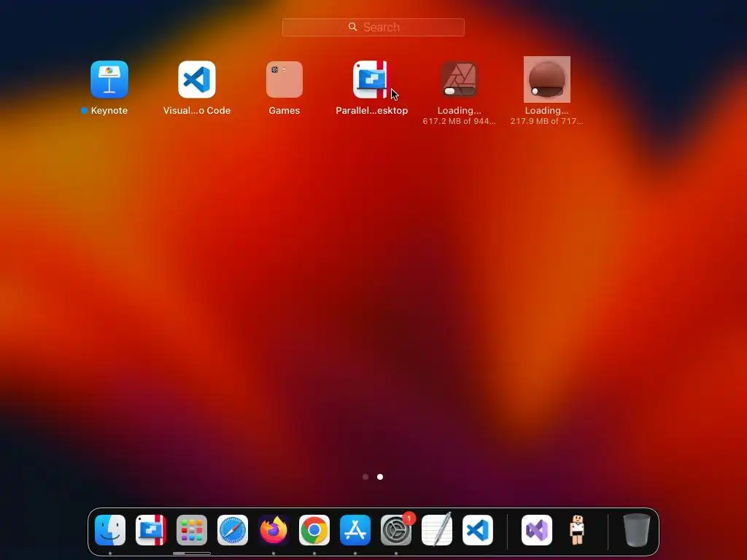747x560 pixels.
Task: Open TextEdit from the Dock
Action: [437, 530]
